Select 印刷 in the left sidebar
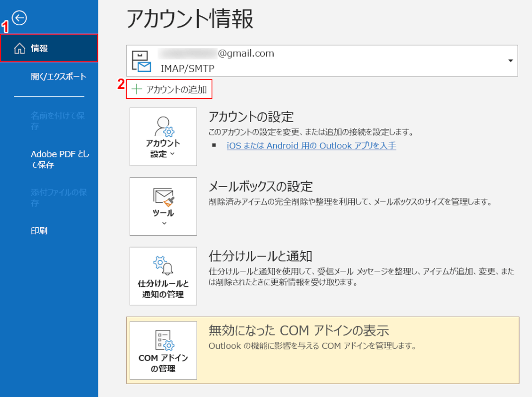Screen dimensions: 532x397 click(x=39, y=231)
